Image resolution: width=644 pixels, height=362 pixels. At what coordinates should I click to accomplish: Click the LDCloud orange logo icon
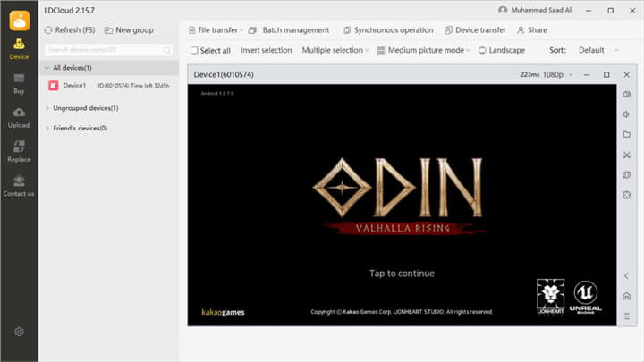click(20, 20)
